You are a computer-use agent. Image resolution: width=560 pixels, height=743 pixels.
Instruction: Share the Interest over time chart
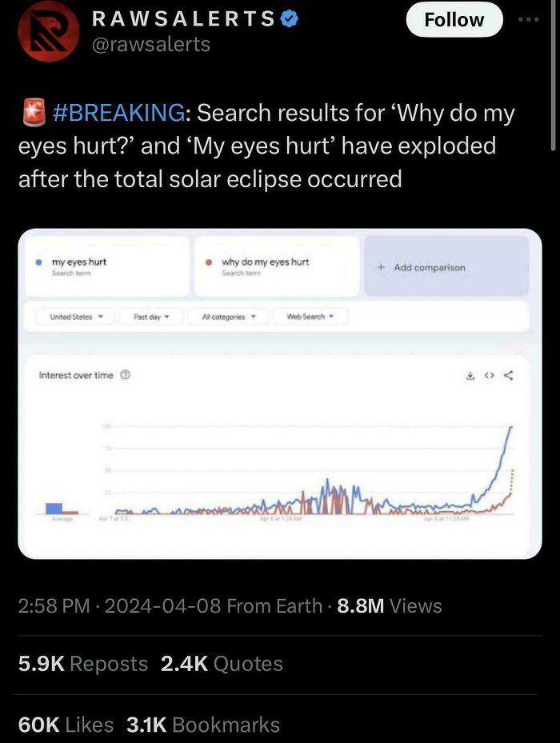click(x=508, y=374)
